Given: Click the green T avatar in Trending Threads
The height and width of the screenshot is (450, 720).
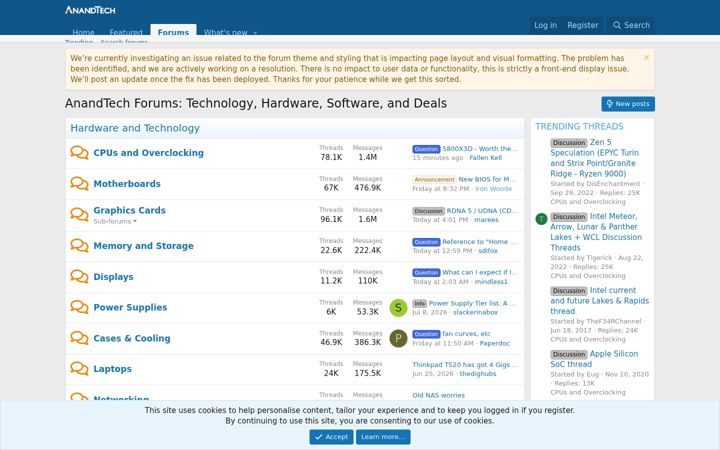Looking at the screenshot, I should click(x=541, y=219).
